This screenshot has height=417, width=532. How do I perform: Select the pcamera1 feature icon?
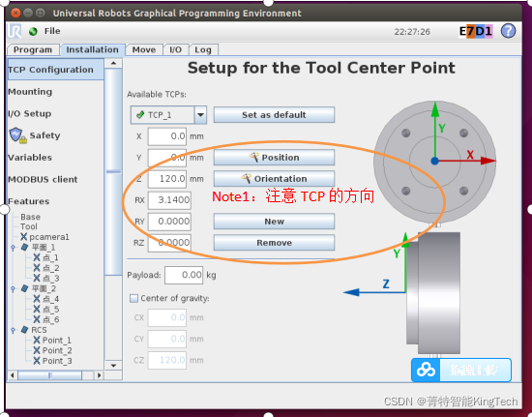click(24, 236)
